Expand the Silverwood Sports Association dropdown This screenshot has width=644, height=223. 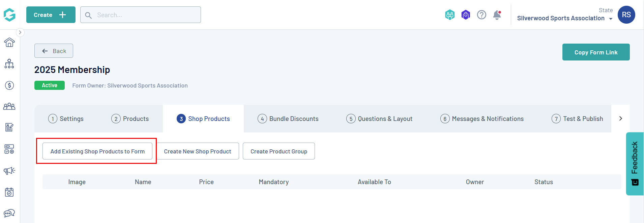click(x=565, y=18)
